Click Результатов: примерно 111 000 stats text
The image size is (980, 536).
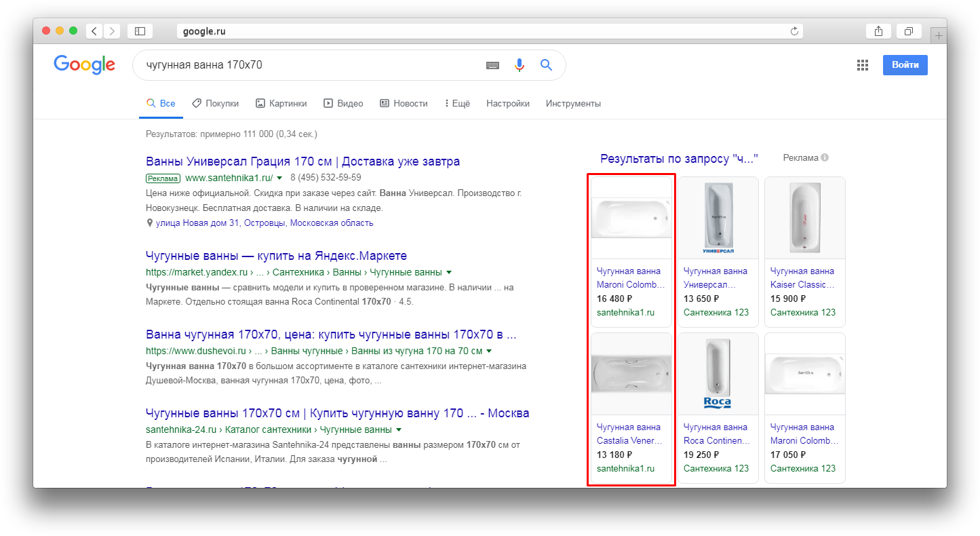coord(231,134)
